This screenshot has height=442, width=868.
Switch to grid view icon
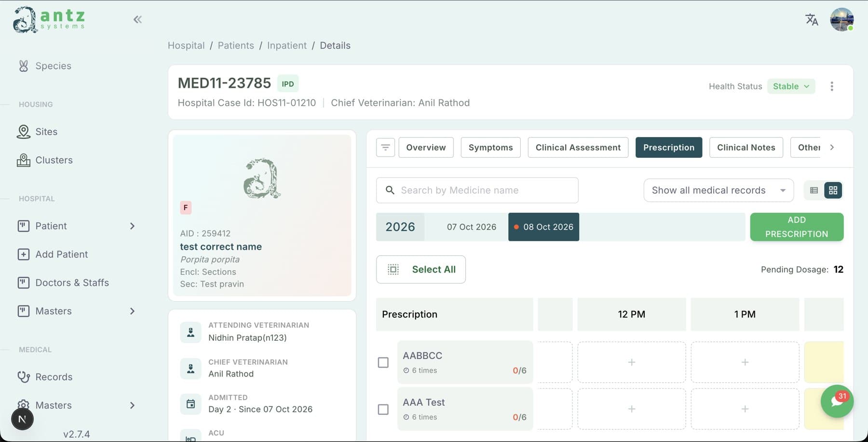click(833, 190)
